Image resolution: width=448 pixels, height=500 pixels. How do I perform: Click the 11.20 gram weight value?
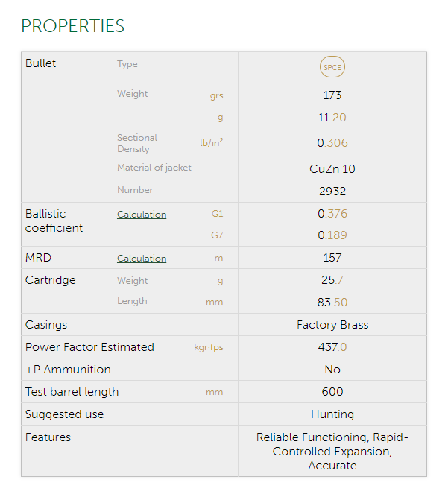click(332, 118)
